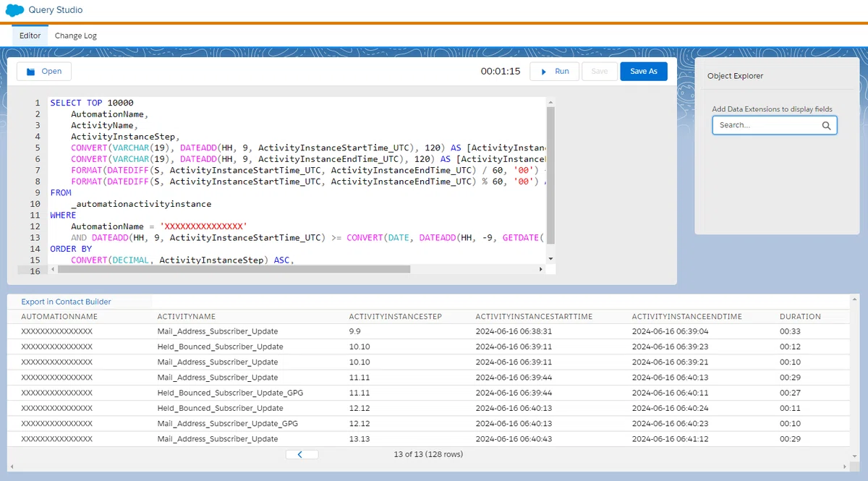Image resolution: width=868 pixels, height=481 pixels.
Task: Click the folder icon in Open button
Action: coord(31,72)
